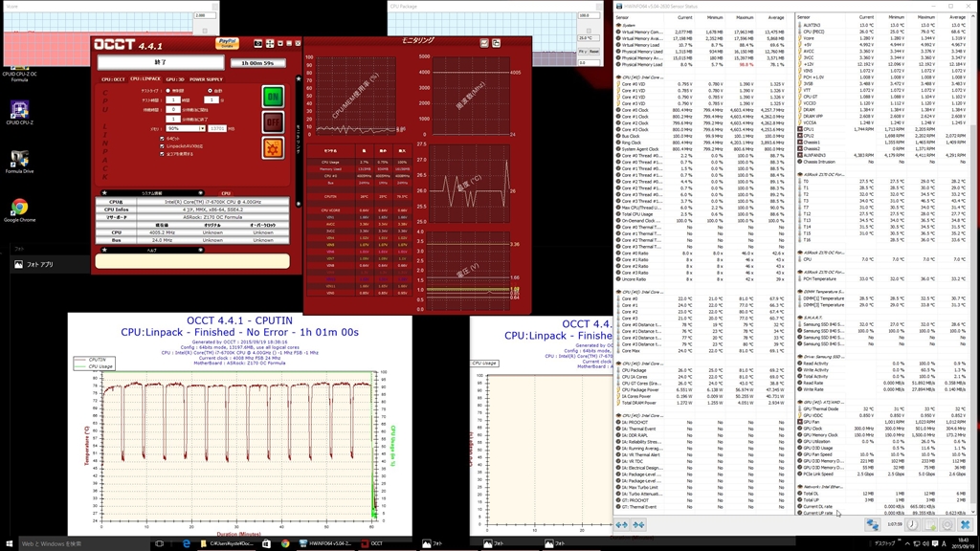Click the HWiNFO clock reset icon
The width and height of the screenshot is (980, 551).
pos(912,524)
